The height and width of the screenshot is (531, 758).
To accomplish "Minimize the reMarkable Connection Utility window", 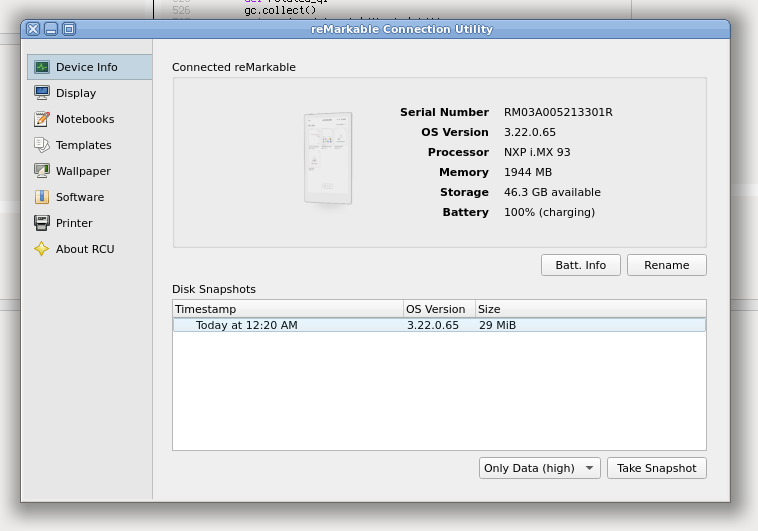I will point(51,29).
